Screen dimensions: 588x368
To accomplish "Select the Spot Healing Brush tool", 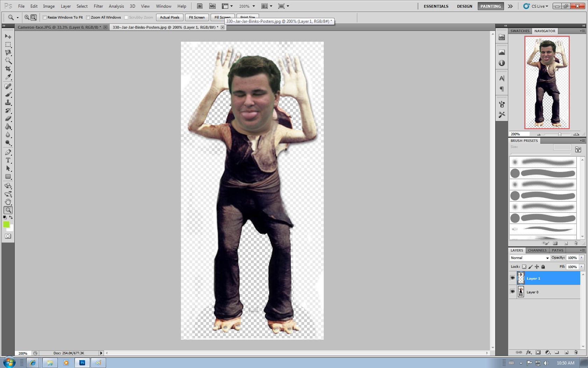I will (x=8, y=86).
